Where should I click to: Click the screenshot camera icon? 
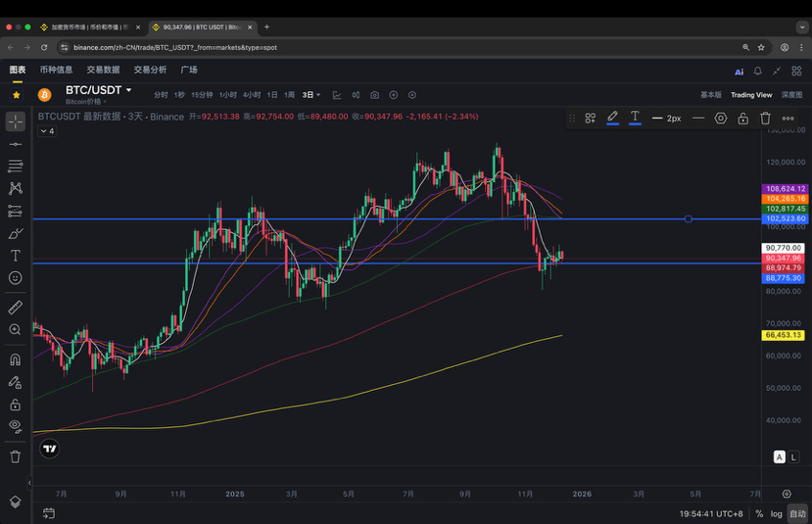click(x=374, y=95)
